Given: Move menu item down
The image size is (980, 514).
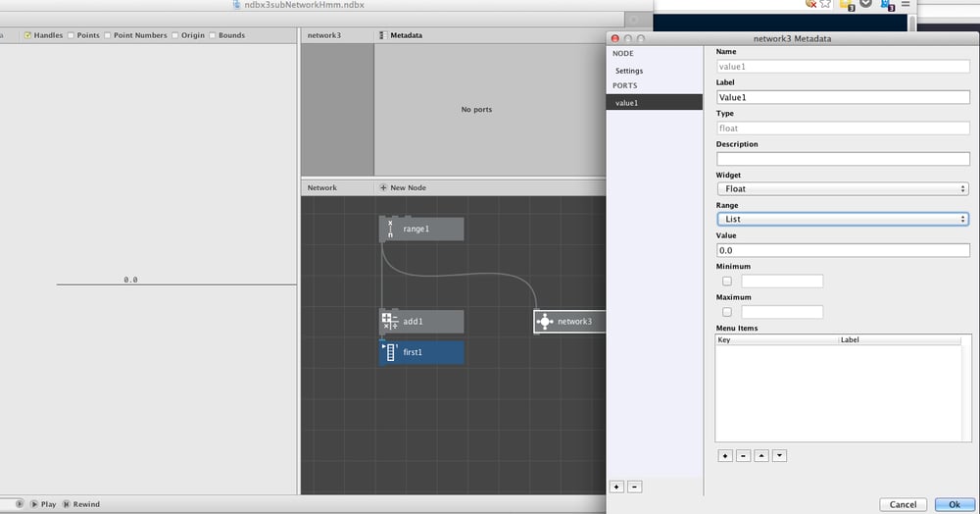Looking at the screenshot, I should (x=779, y=456).
